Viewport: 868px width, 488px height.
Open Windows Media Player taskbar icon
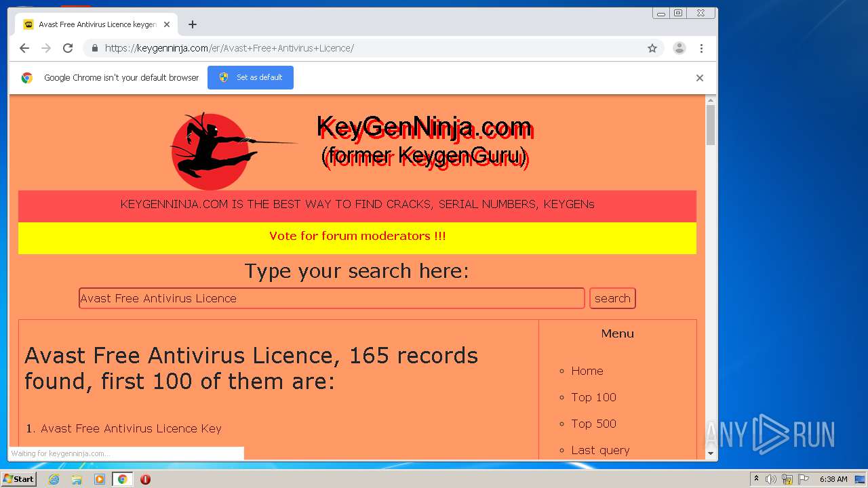point(100,479)
